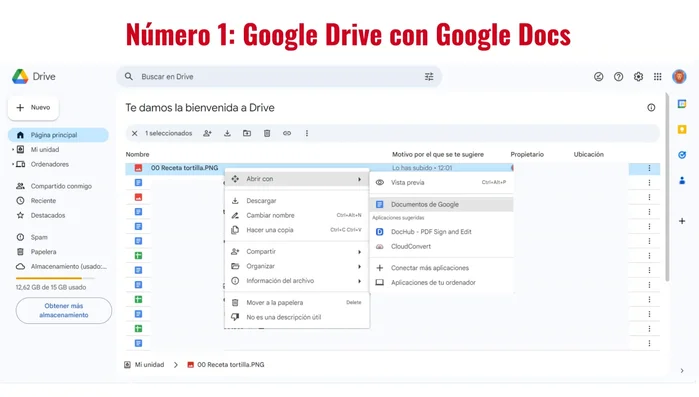Expand side panel chevron at bottom right
This screenshot has height=397, width=699.
point(682,371)
